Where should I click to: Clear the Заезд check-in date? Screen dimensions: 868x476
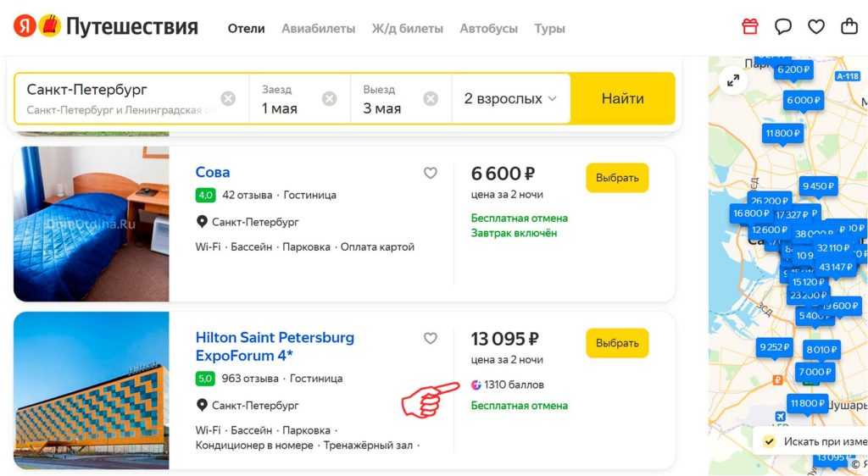330,98
